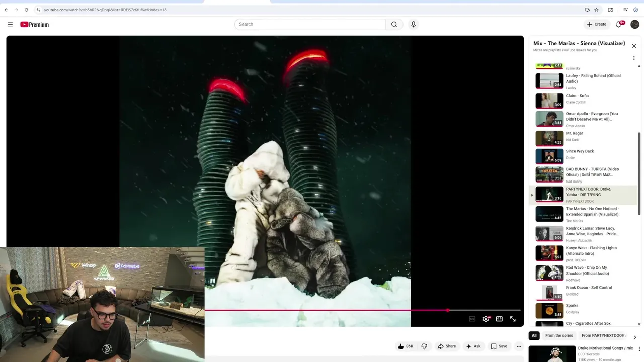Open the YouTube hamburger guide menu
Viewport: 644px width, 362px height.
point(10,24)
